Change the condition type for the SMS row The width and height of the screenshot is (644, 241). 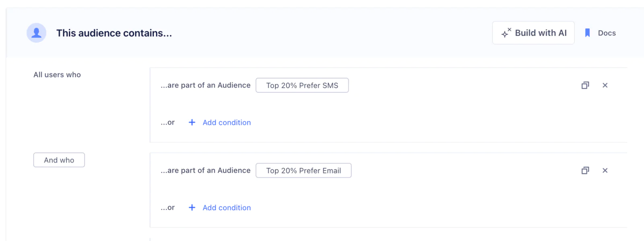tap(205, 85)
